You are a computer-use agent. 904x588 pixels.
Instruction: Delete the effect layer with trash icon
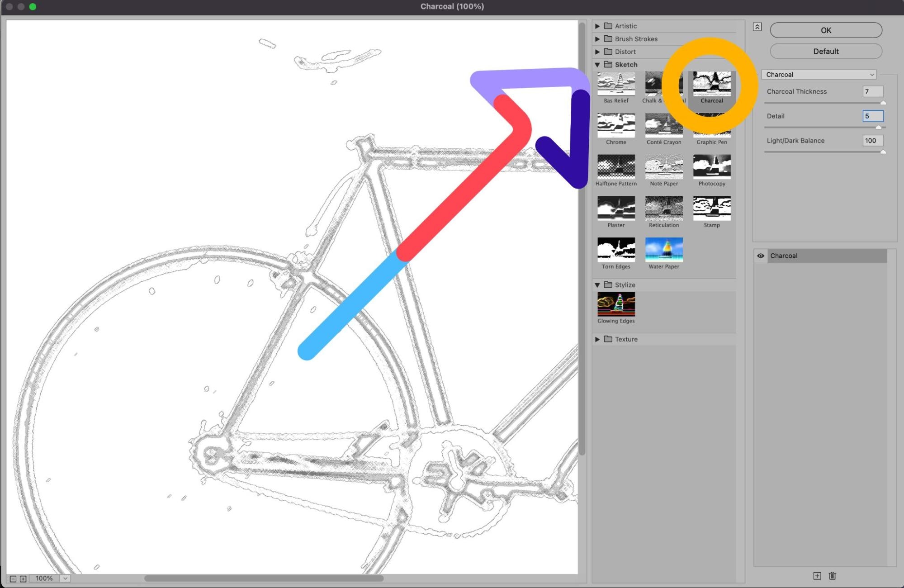tap(832, 576)
